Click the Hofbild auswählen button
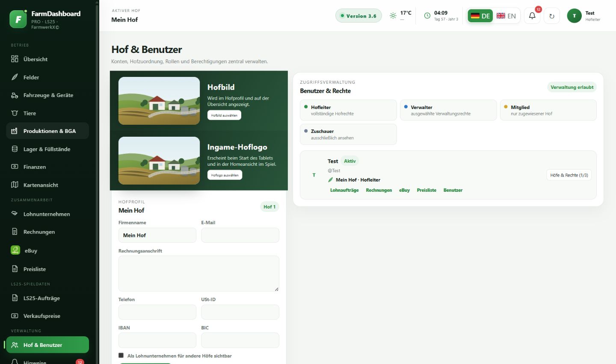The height and width of the screenshot is (364, 616). coord(224,115)
